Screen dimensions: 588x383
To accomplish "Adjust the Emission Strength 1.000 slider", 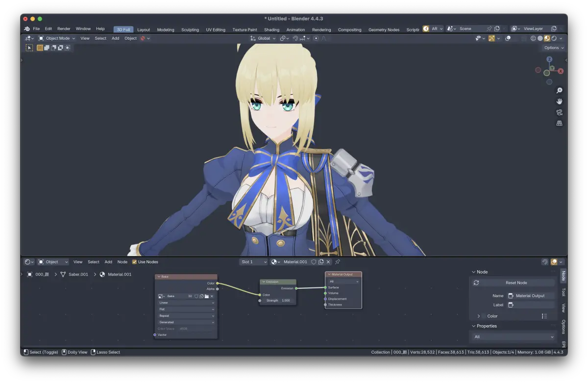I will point(278,301).
